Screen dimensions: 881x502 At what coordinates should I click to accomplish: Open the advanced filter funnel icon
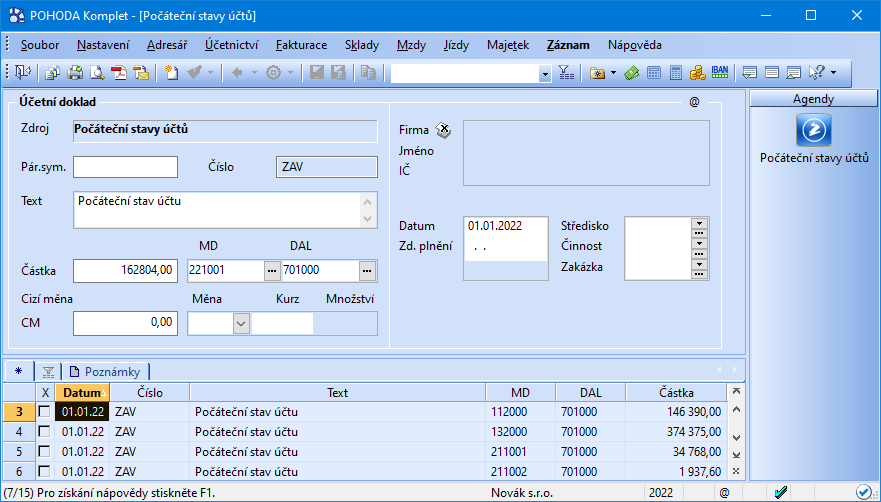566,73
